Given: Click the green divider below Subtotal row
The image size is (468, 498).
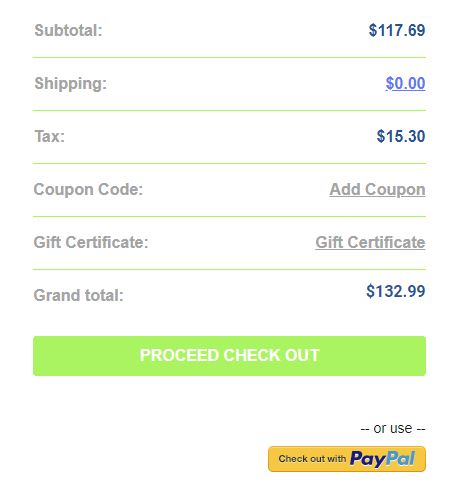Looking at the screenshot, I should click(229, 57).
